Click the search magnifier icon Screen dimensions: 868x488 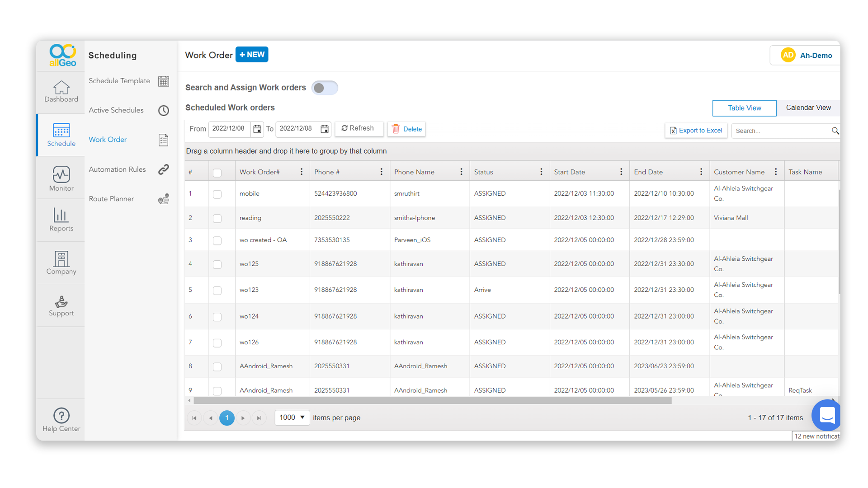click(x=835, y=131)
